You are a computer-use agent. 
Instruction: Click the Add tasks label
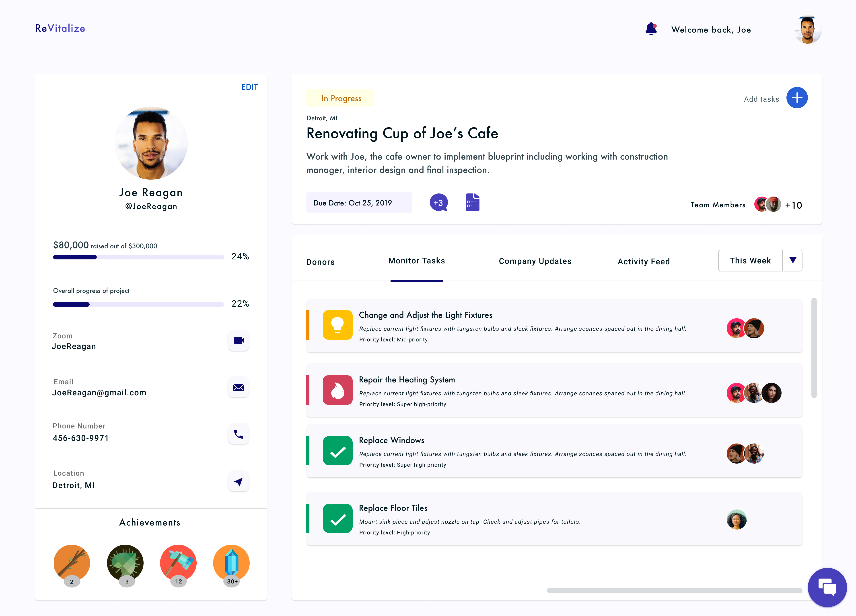(762, 99)
